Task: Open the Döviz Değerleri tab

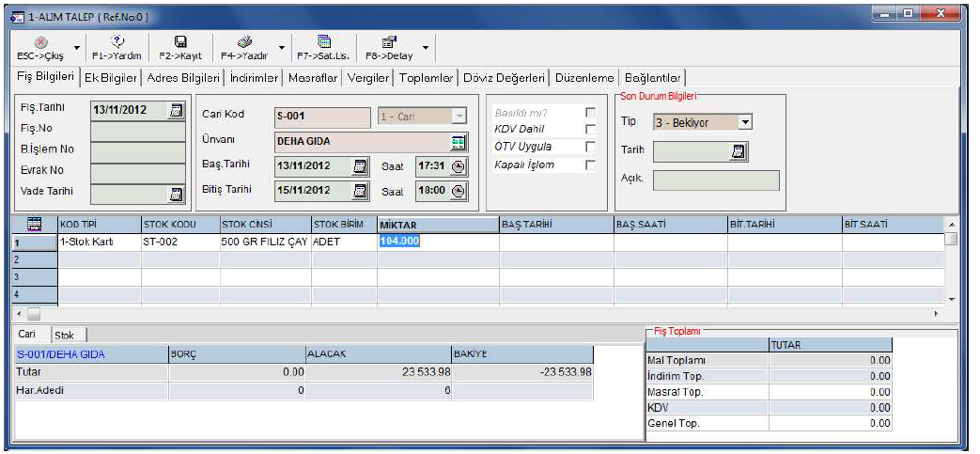Action: coord(506,77)
